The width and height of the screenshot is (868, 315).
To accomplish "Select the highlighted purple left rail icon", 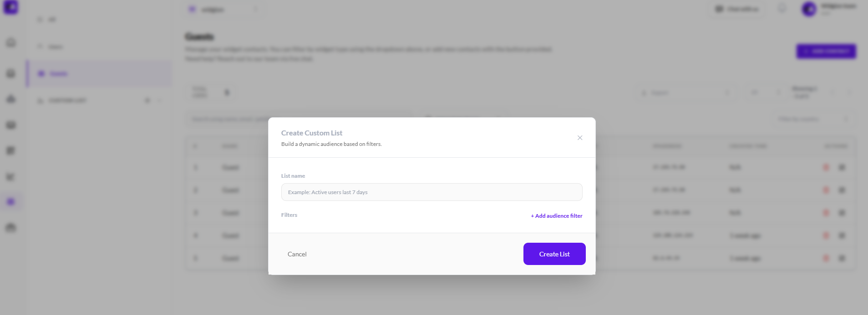I will pyautogui.click(x=11, y=202).
